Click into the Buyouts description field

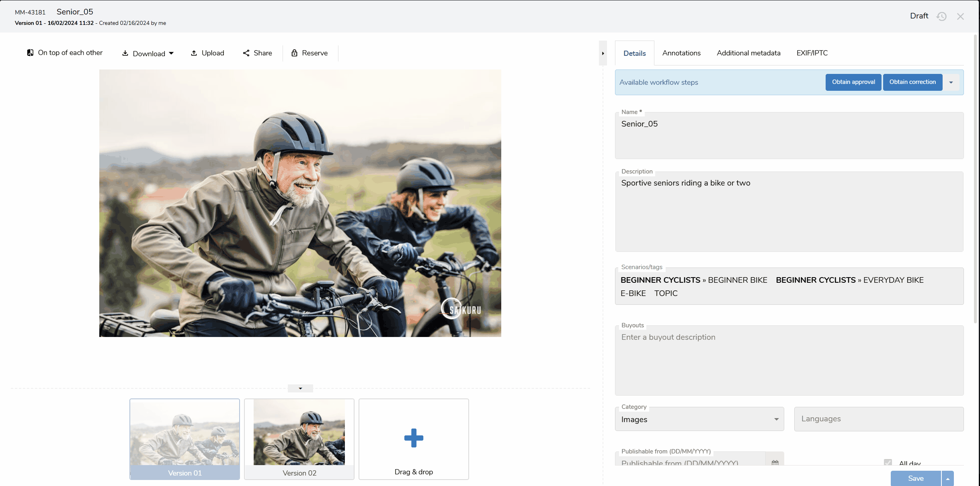pyautogui.click(x=789, y=360)
